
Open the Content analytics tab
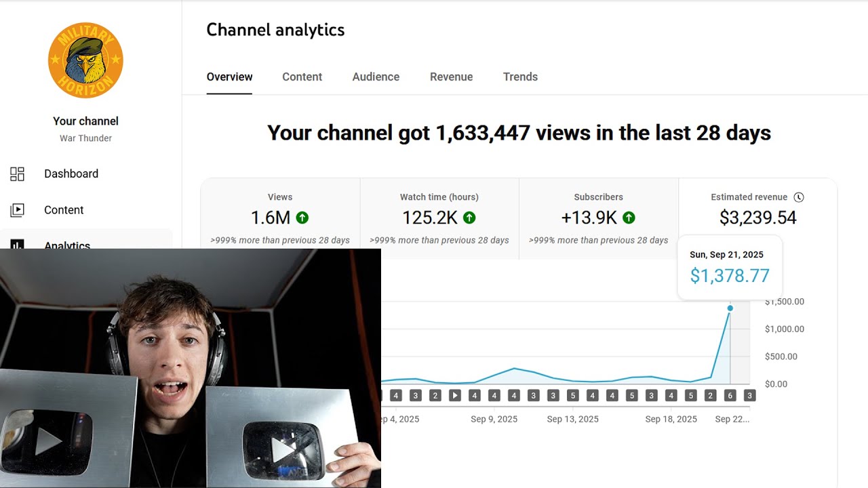[302, 77]
